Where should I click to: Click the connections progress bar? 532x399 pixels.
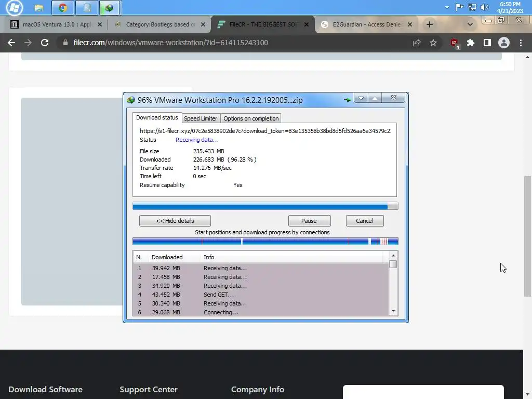click(x=265, y=242)
